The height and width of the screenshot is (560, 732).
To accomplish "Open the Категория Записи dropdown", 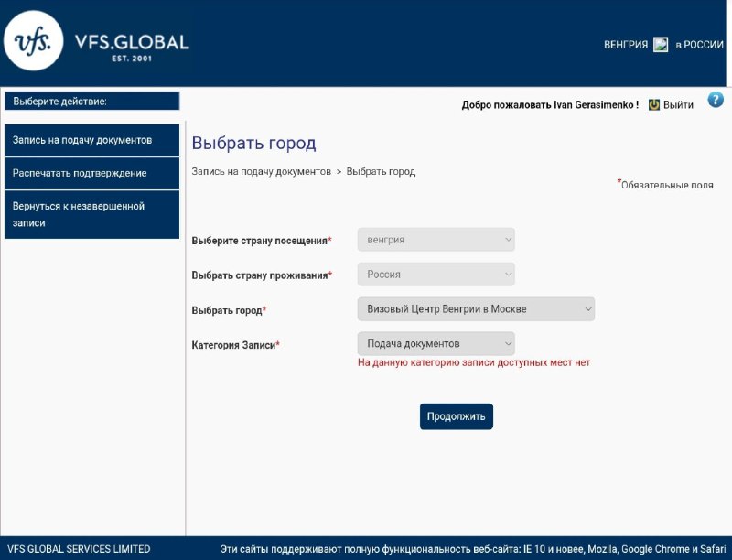I will coord(436,343).
